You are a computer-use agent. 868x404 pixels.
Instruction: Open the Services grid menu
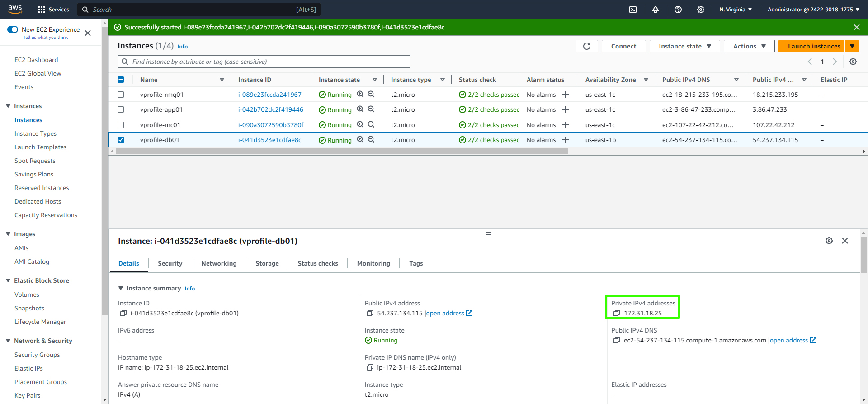point(53,10)
